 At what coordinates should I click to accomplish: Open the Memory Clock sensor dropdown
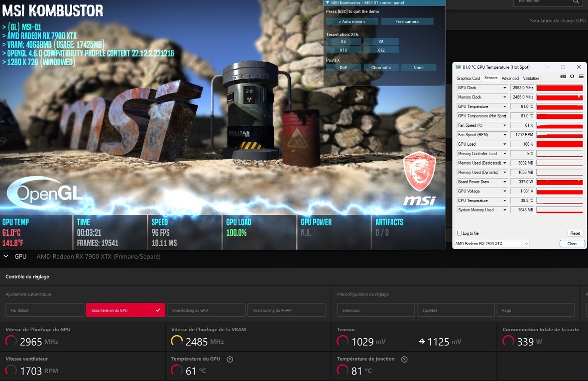pyautogui.click(x=504, y=97)
